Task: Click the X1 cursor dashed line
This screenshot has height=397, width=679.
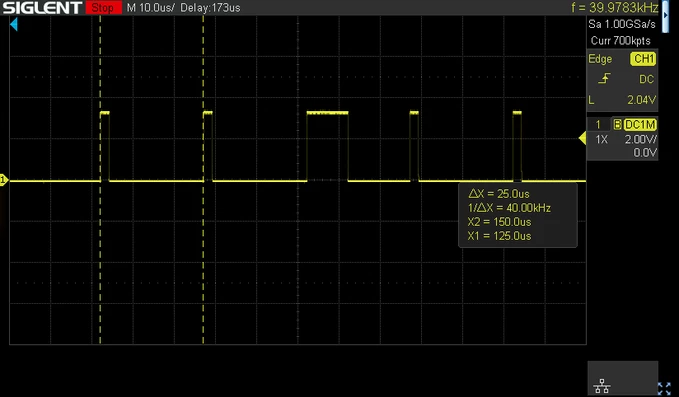Action: [100, 180]
